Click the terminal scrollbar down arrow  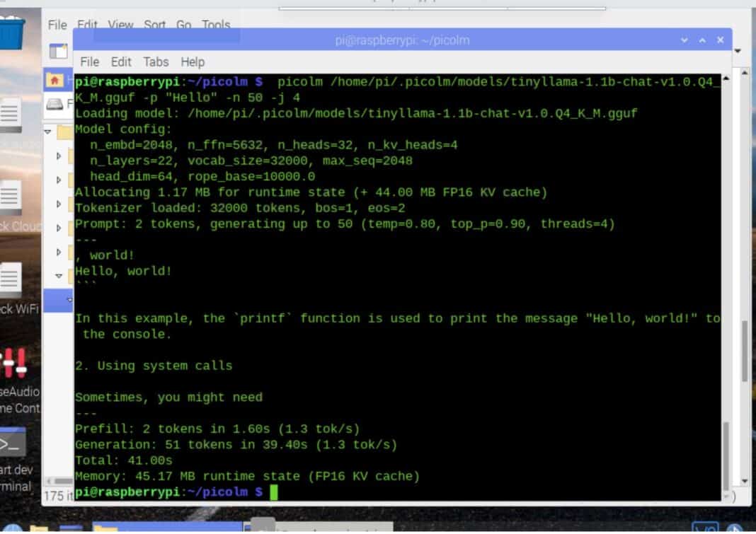pos(726,497)
